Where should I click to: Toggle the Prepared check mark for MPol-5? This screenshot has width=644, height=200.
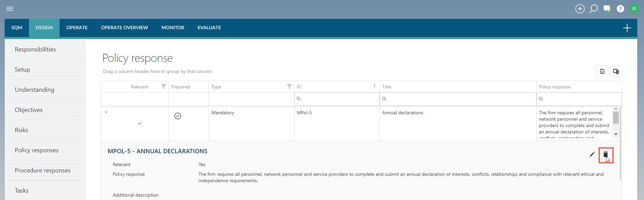point(178,116)
